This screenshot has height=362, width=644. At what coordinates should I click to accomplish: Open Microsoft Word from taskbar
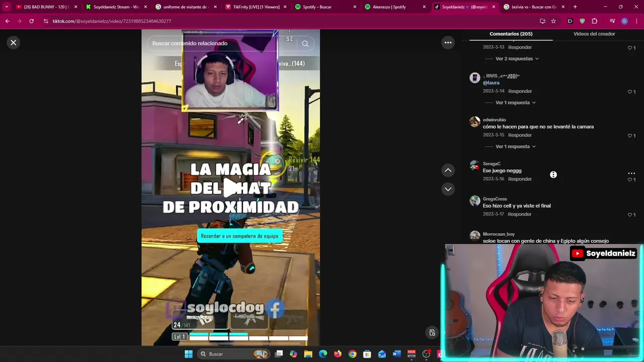(396, 354)
